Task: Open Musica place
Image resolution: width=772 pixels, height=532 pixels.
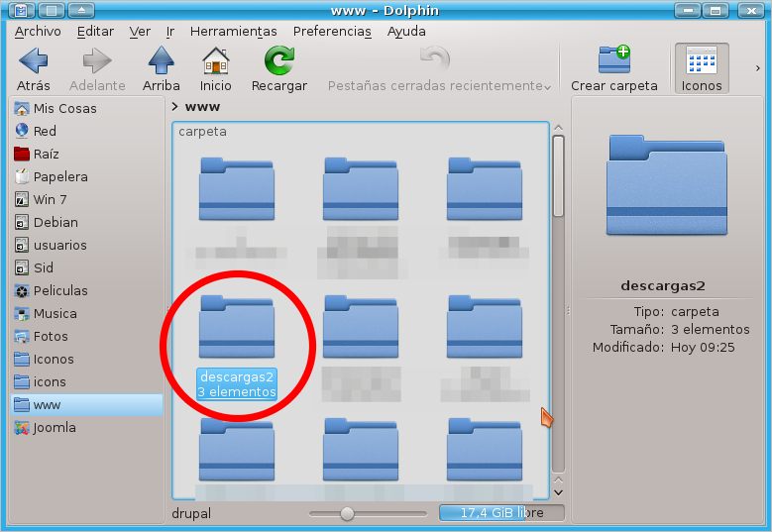Action: (x=87, y=313)
